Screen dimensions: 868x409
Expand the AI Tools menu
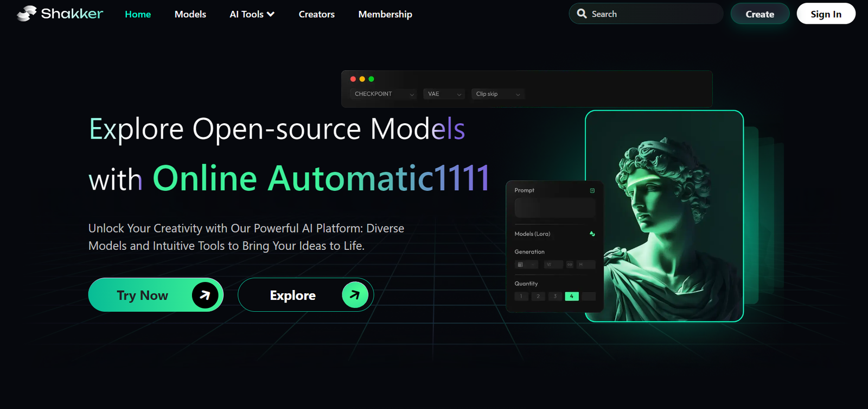[x=252, y=14]
